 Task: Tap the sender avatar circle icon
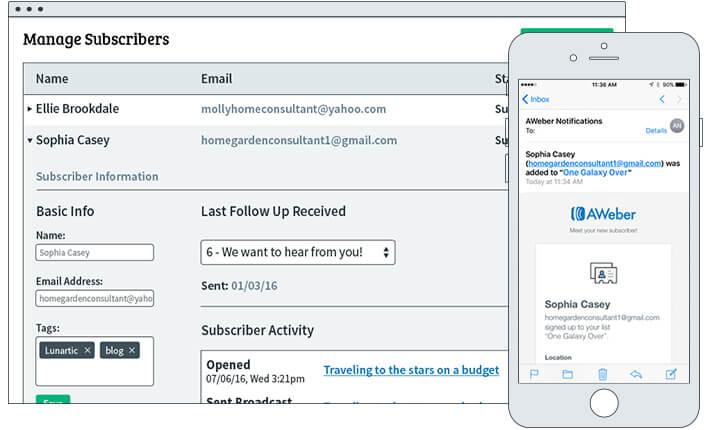(x=677, y=125)
